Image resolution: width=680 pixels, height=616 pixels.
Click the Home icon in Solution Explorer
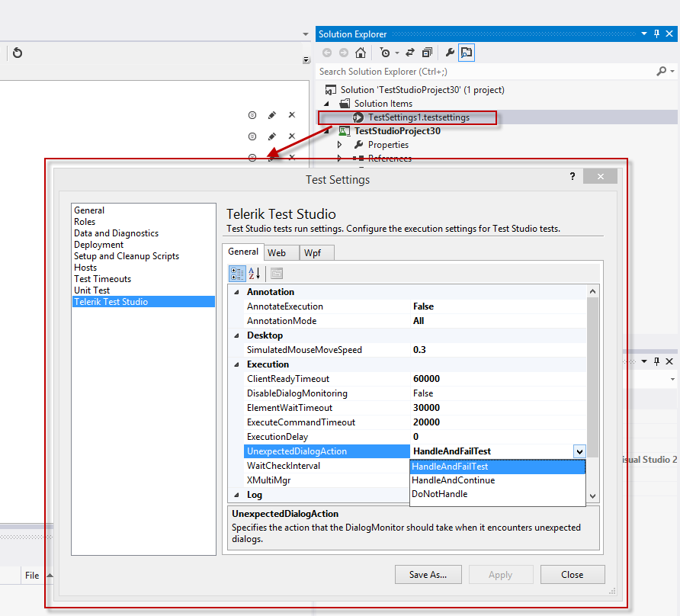(x=361, y=53)
